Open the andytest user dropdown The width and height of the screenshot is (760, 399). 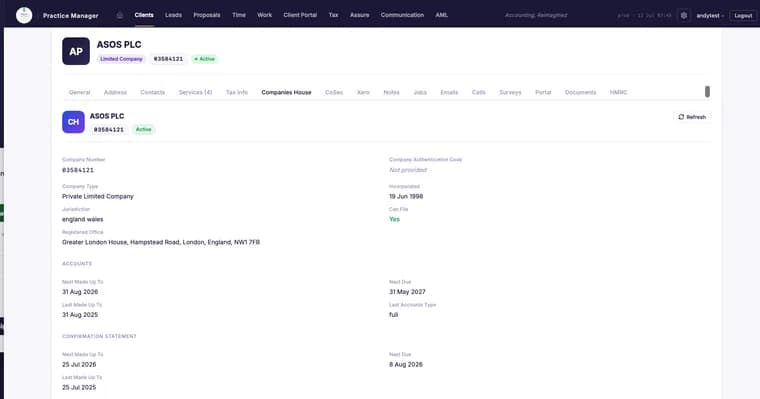[710, 16]
